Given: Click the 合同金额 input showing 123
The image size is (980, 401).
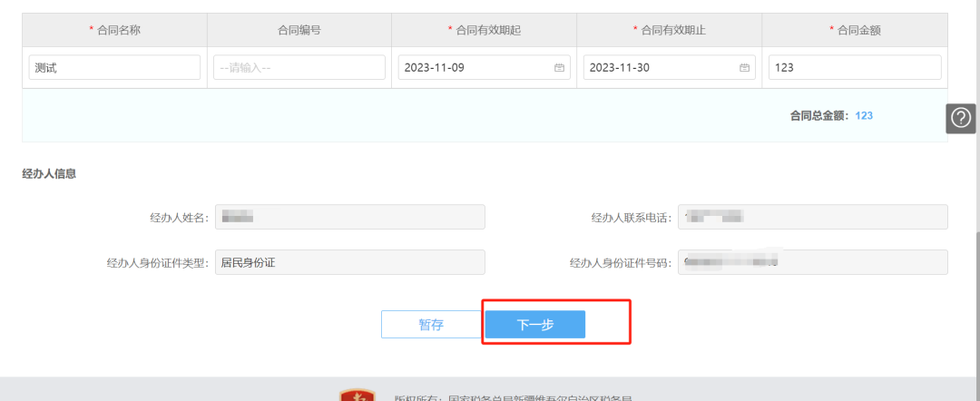Looking at the screenshot, I should pos(855,67).
